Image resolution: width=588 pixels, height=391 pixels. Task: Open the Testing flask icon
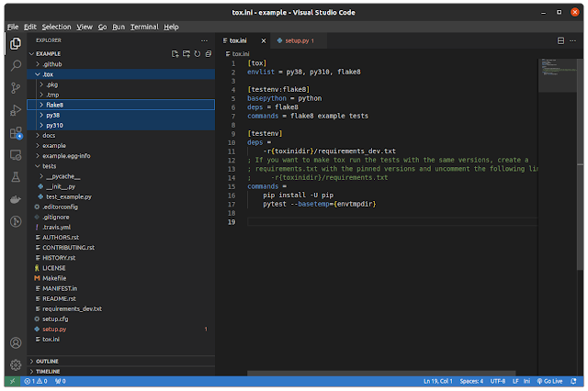point(16,177)
